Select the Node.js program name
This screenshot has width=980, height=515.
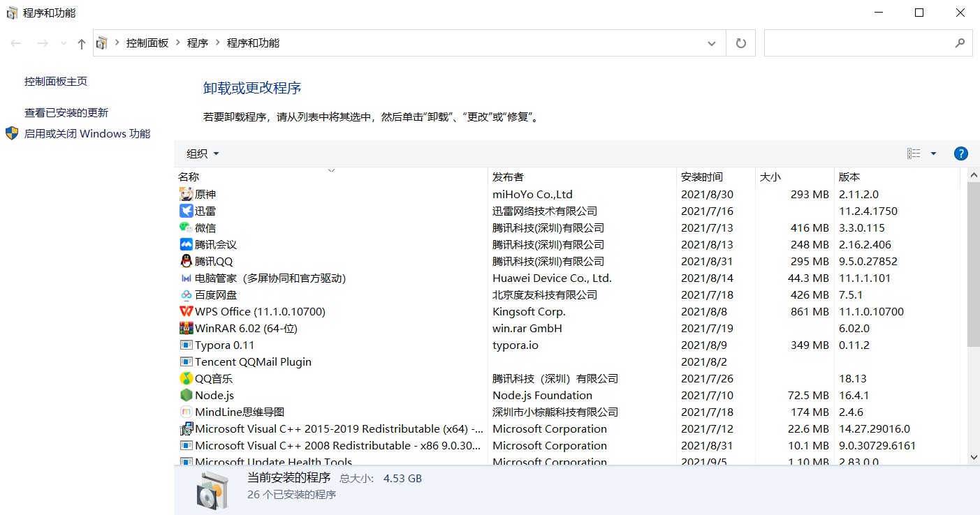point(214,396)
